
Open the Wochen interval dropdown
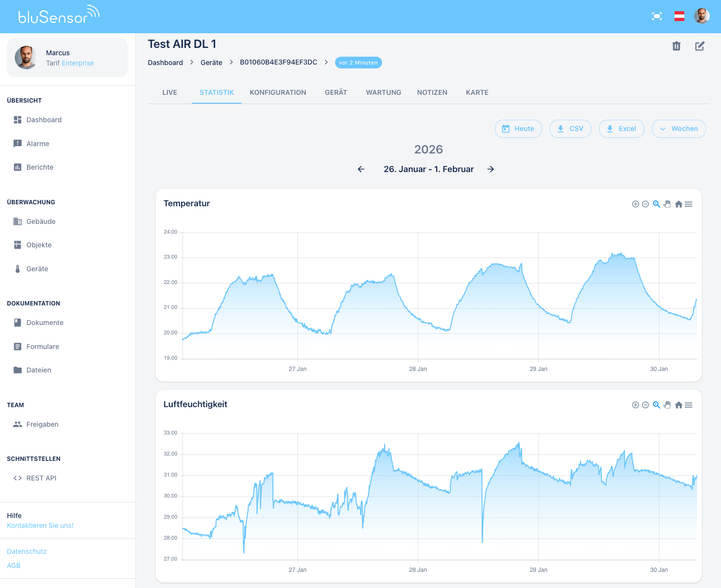pos(679,129)
